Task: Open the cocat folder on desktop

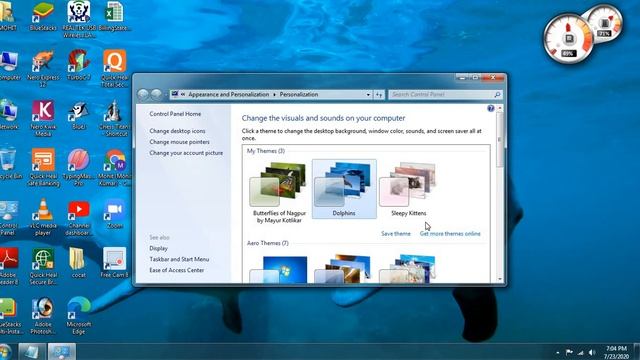Action: tap(78, 263)
